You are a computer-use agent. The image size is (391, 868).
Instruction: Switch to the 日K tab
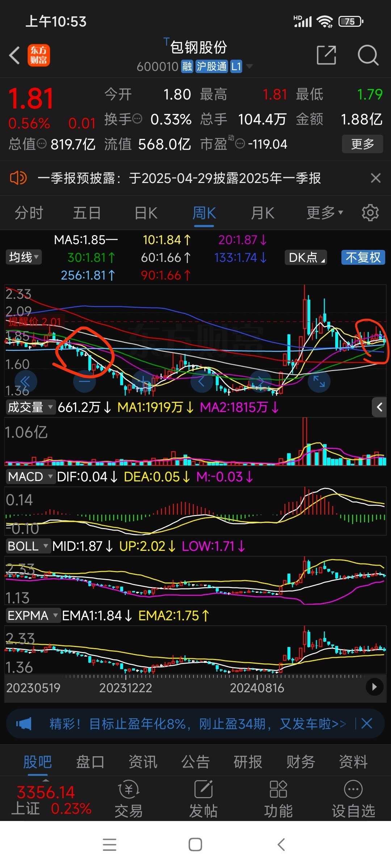pyautogui.click(x=146, y=213)
